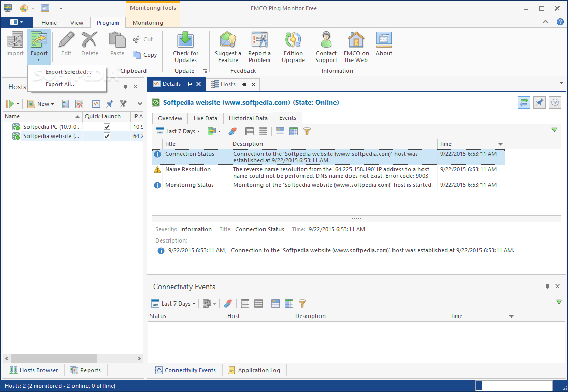
Task: Click the Hosts panel horizontal scrollbar
Action: point(54,358)
